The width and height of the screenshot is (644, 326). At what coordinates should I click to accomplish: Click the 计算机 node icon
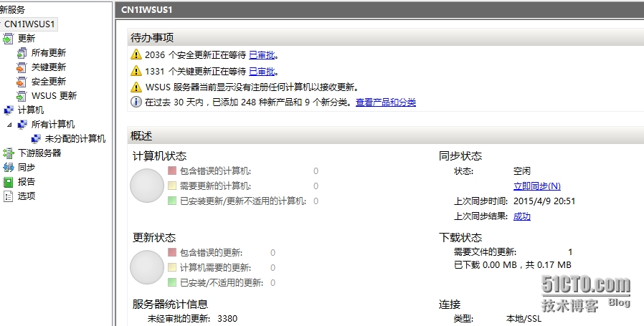pos(8,110)
